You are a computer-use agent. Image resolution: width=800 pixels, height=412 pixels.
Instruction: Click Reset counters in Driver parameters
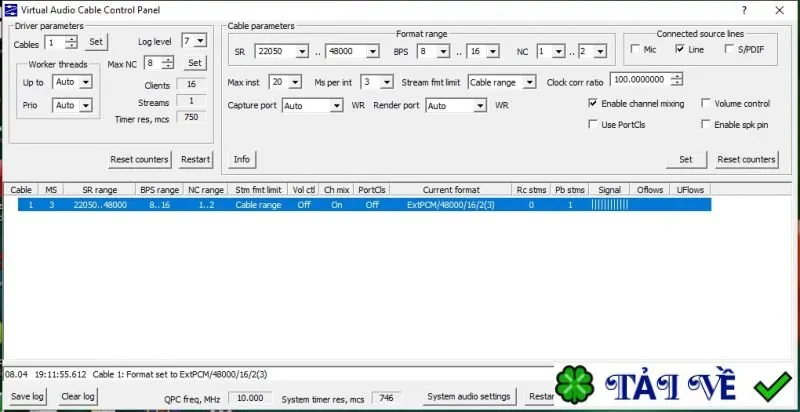point(139,159)
